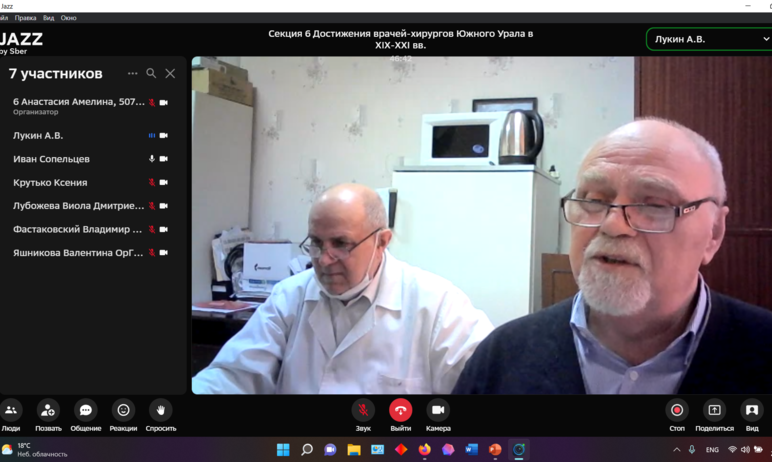Open the Окно menu

pyautogui.click(x=68, y=18)
